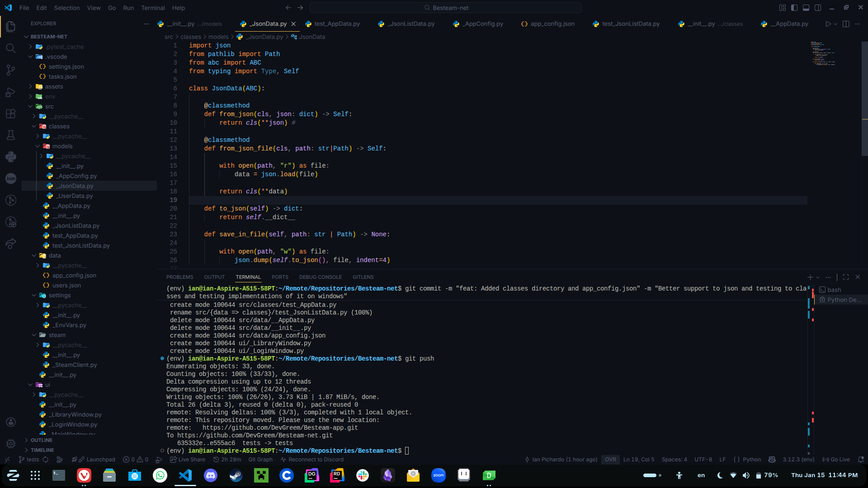Screen dimensions: 868x488
Task: Open the Terminal menu
Action: point(153,8)
